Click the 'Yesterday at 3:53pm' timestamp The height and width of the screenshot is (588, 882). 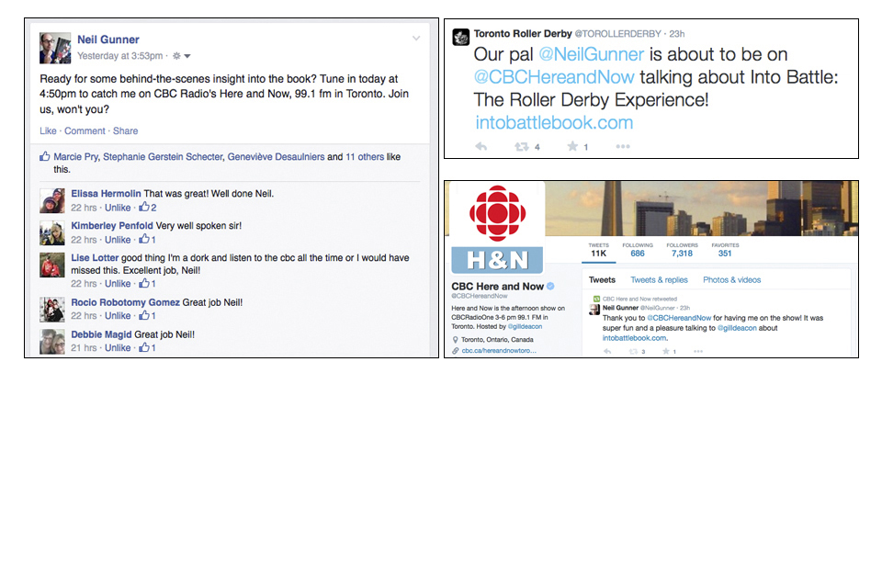119,56
